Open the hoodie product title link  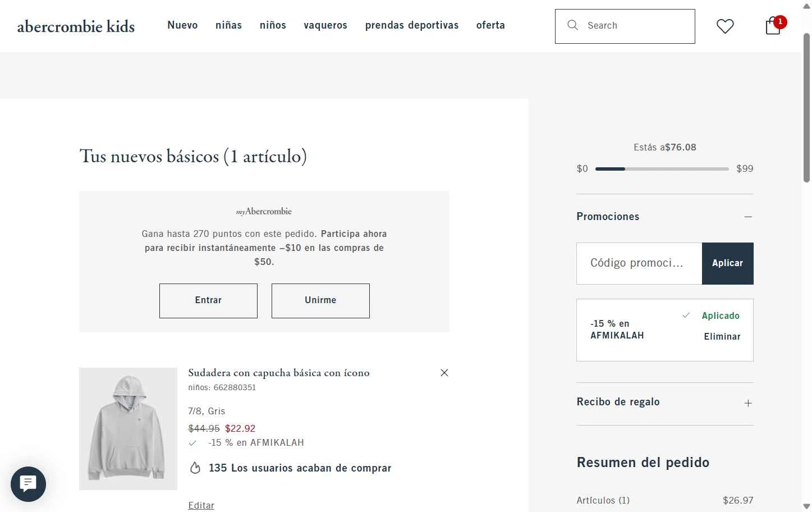pyautogui.click(x=279, y=373)
